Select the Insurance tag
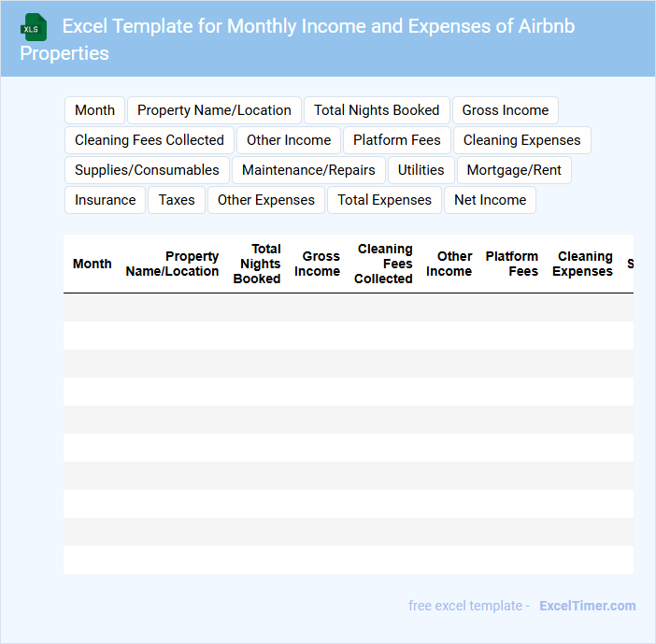 click(106, 200)
